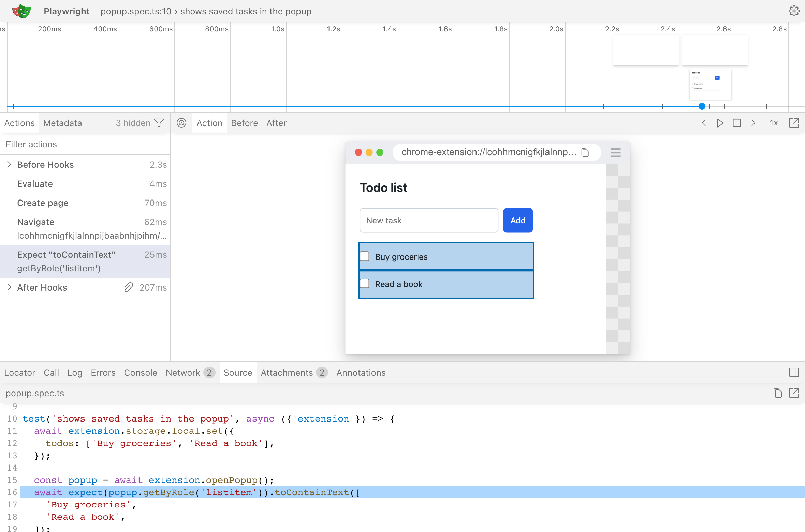This screenshot has height=532, width=805.
Task: Show the 3 hidden actions
Action: pyautogui.click(x=133, y=123)
